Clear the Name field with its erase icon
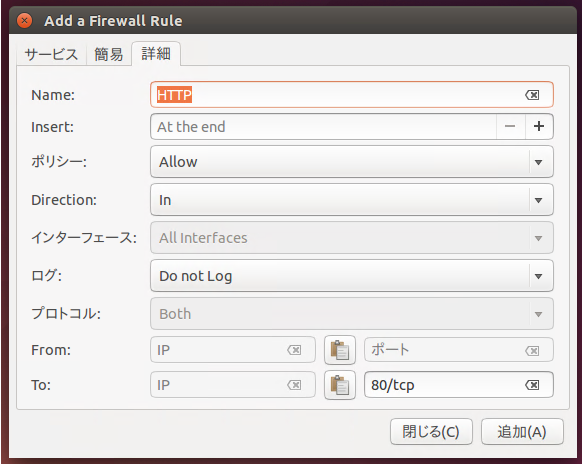The width and height of the screenshot is (582, 464). (x=532, y=95)
